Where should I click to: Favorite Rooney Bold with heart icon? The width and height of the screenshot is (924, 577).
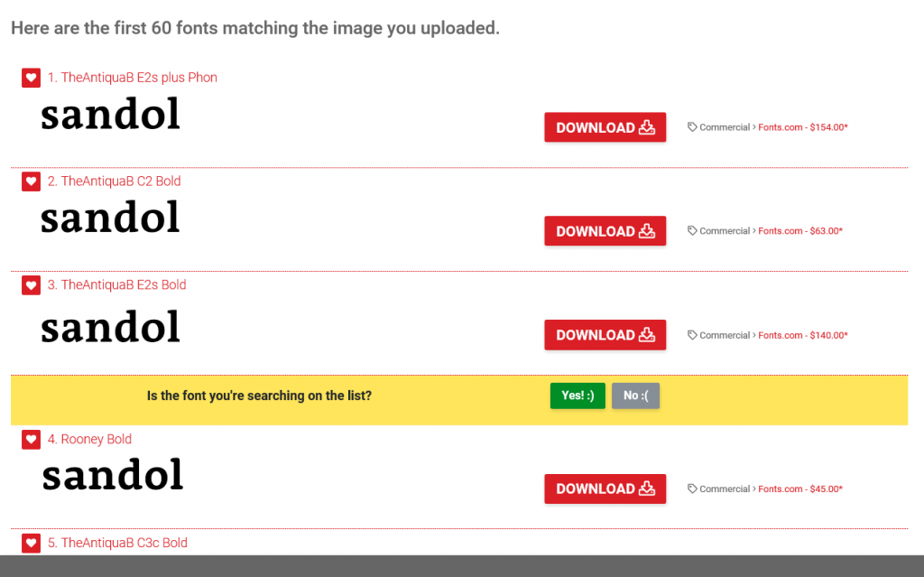tap(32, 440)
